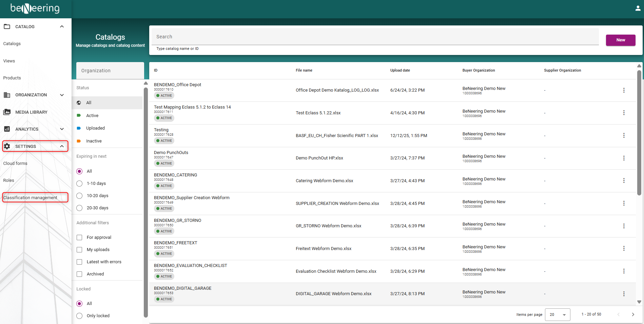Image resolution: width=644 pixels, height=324 pixels.
Task: Collapse the Catalog sidebar section
Action: click(x=62, y=26)
